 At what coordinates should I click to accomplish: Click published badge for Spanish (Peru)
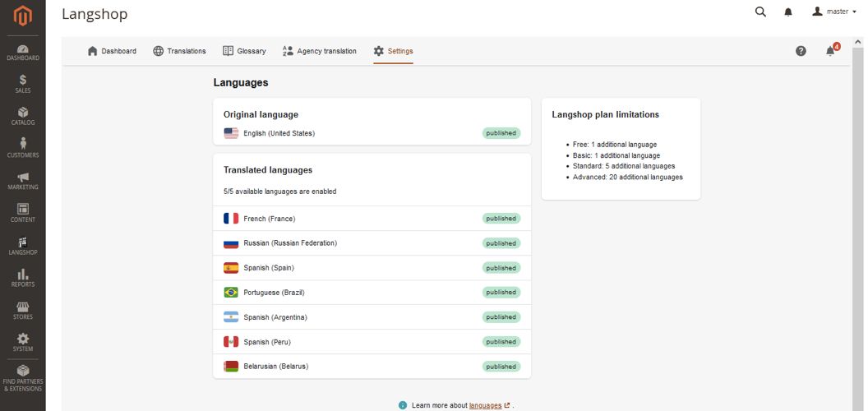[501, 342]
